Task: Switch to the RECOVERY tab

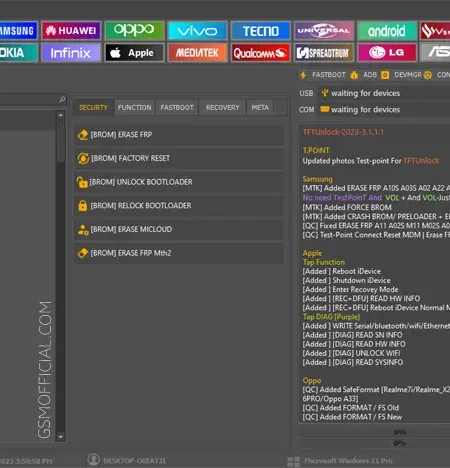Action: coord(222,108)
